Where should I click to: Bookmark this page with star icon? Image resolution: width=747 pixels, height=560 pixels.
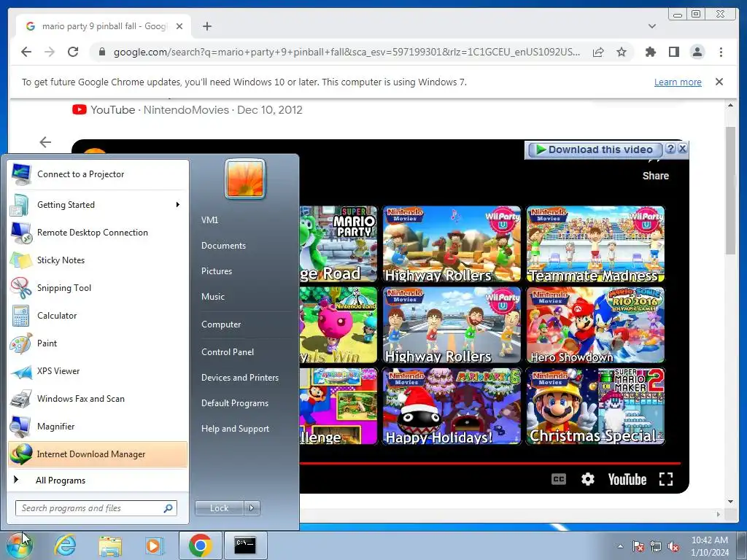(622, 52)
